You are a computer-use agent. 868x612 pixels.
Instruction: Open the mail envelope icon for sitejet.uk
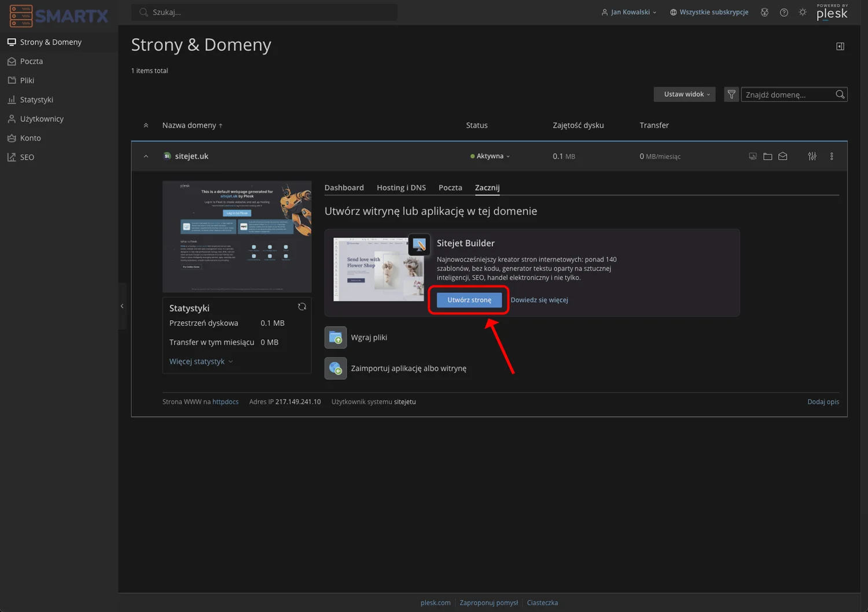click(782, 156)
